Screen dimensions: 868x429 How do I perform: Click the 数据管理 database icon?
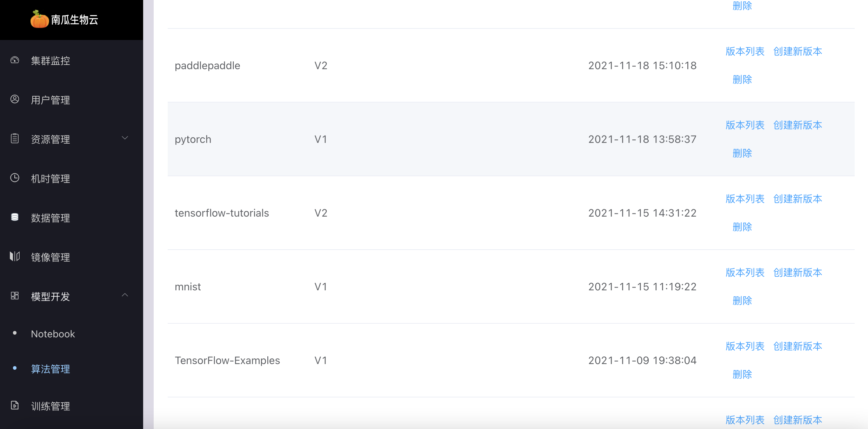15,217
